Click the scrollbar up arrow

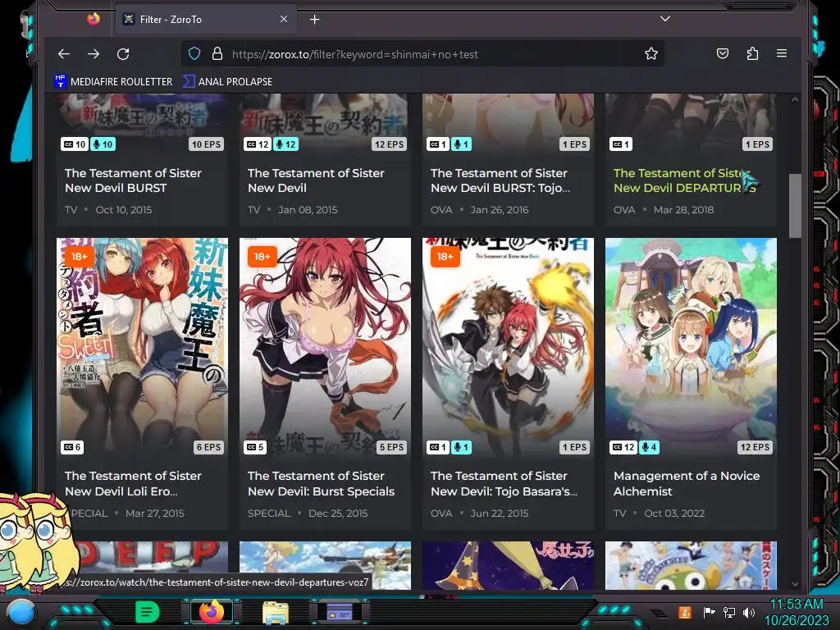pyautogui.click(x=795, y=99)
